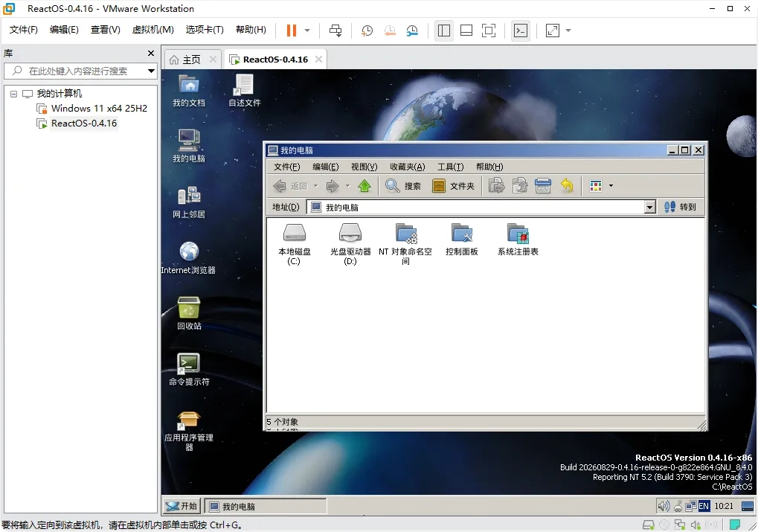Open the ReactOS 开始 start button

coord(182,506)
